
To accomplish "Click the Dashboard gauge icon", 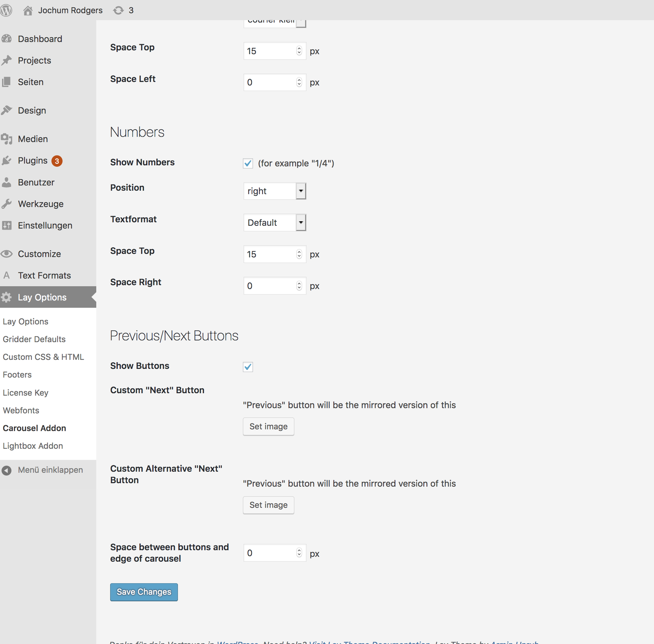I will pos(7,39).
